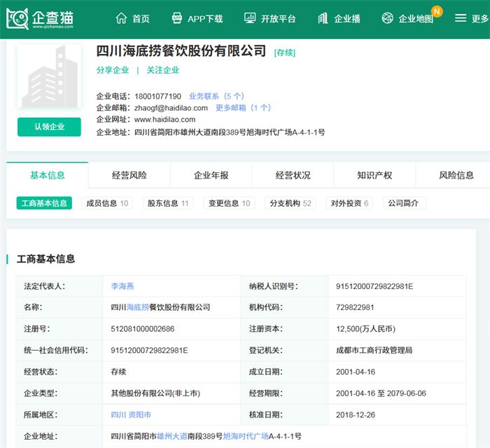Select the 成员信息 10 sub-tab

tap(107, 203)
